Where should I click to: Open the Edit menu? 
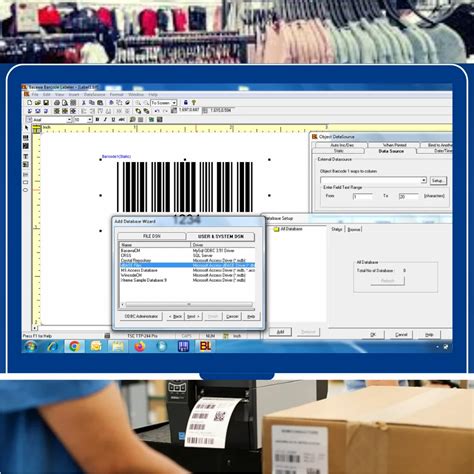tap(47, 95)
